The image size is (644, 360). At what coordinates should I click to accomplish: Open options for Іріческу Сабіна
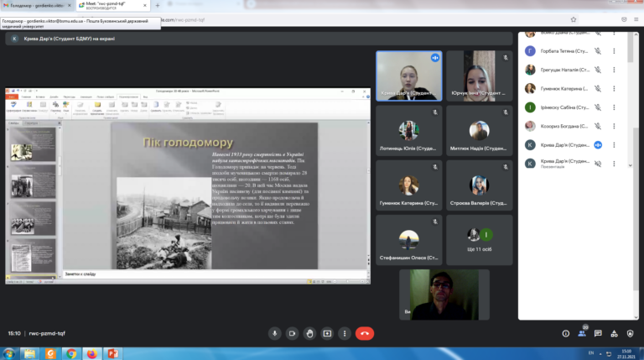(614, 107)
